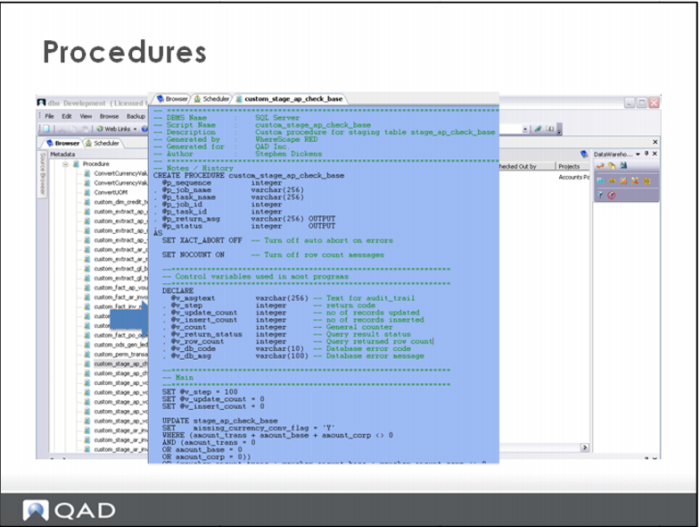Open the Source Browser side tab
This screenshot has height=527, width=700.
tap(42, 173)
